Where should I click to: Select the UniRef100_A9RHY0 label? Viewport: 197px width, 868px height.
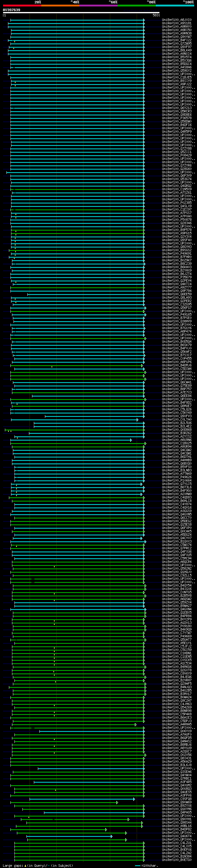click(177, 26)
